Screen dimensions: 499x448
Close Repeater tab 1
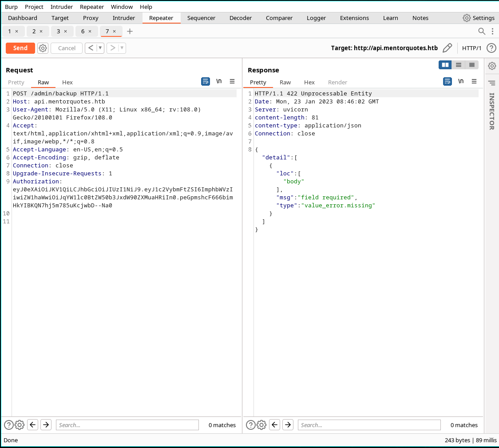pos(16,31)
